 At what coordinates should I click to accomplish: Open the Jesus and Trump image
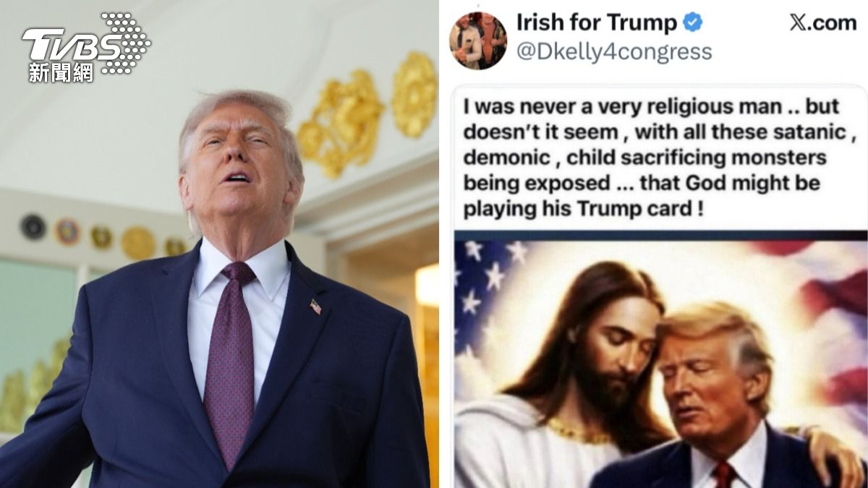660,364
